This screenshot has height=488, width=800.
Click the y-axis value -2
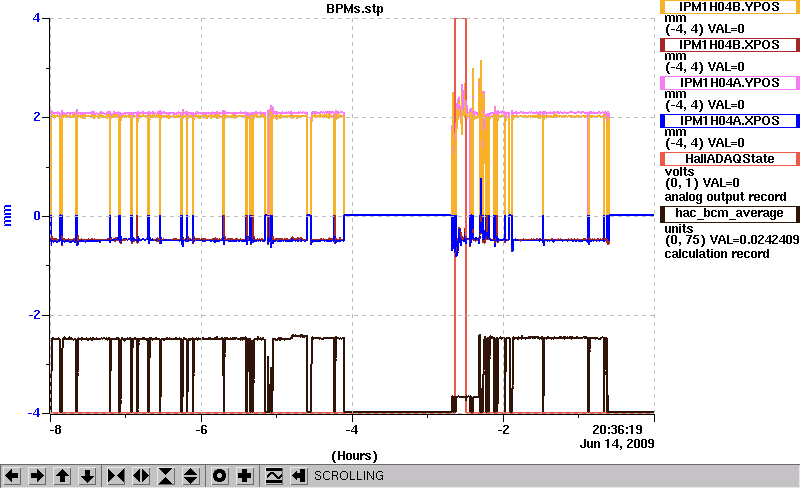34,315
